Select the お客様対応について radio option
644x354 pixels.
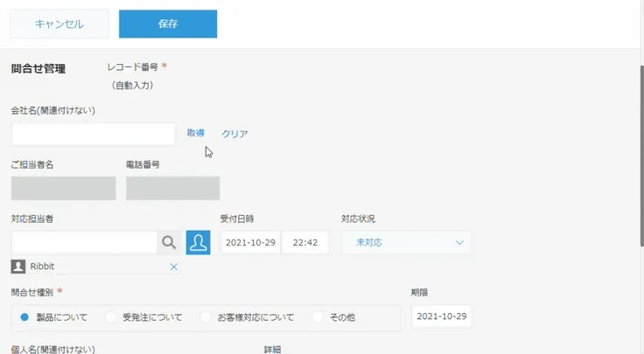206,317
